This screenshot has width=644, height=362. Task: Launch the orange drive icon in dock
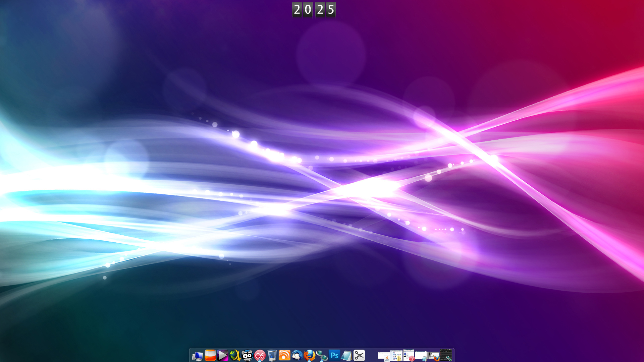click(x=210, y=355)
